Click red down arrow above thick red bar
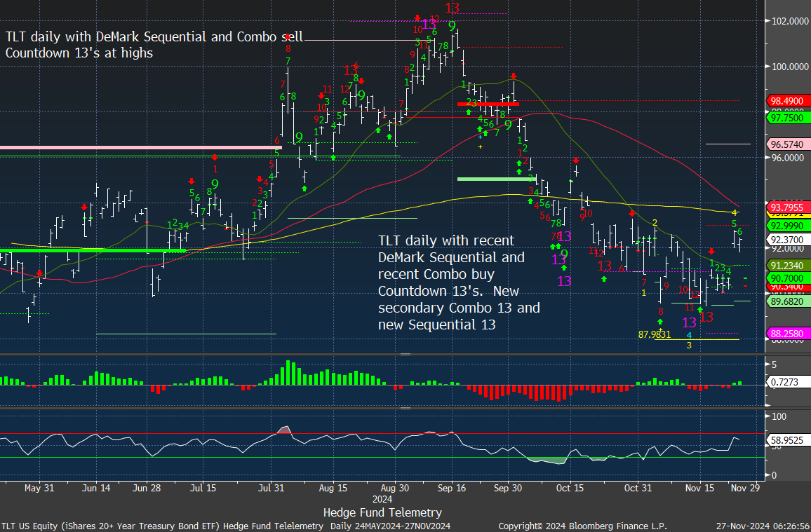 (514, 76)
